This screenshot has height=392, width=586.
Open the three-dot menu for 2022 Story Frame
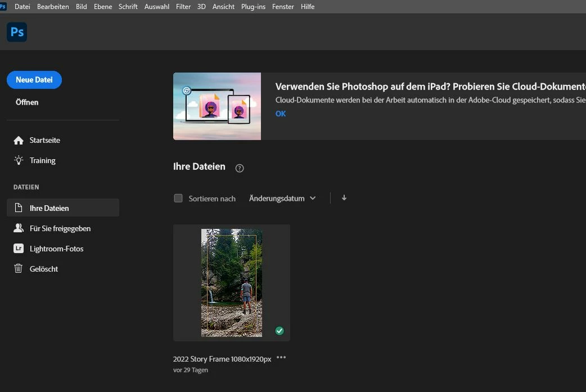pyautogui.click(x=281, y=358)
